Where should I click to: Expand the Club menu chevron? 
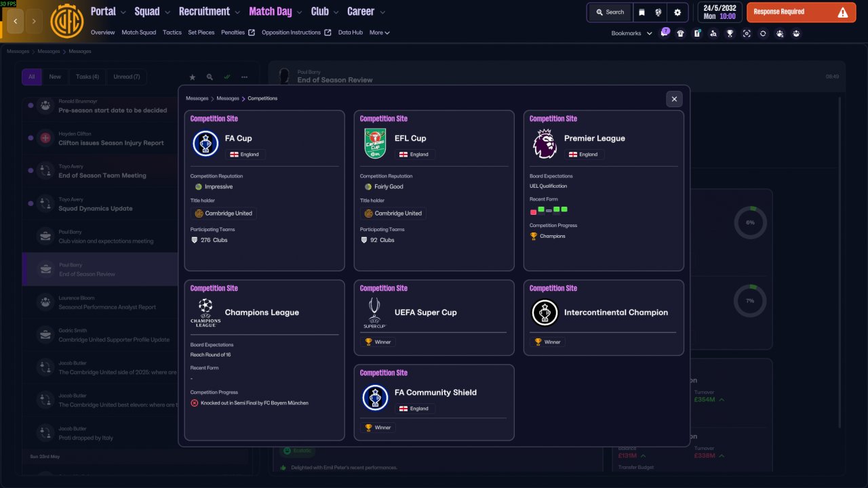click(x=336, y=12)
